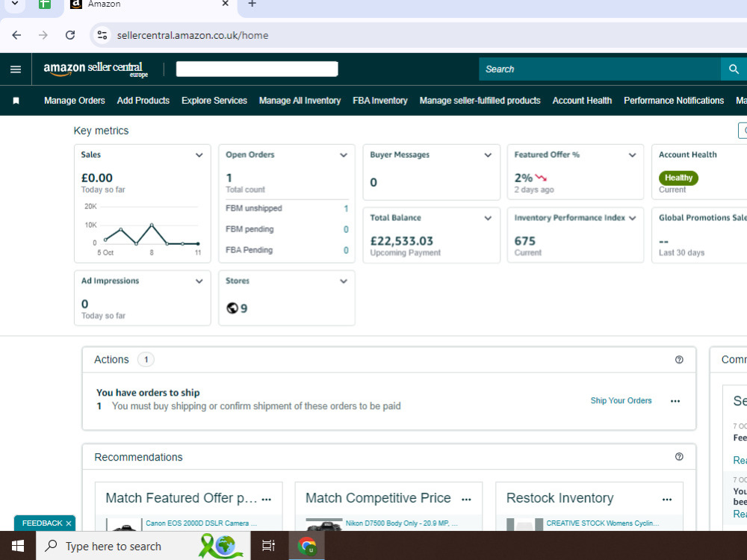Open Manage Orders menu item
This screenshot has height=560, width=747.
(74, 101)
